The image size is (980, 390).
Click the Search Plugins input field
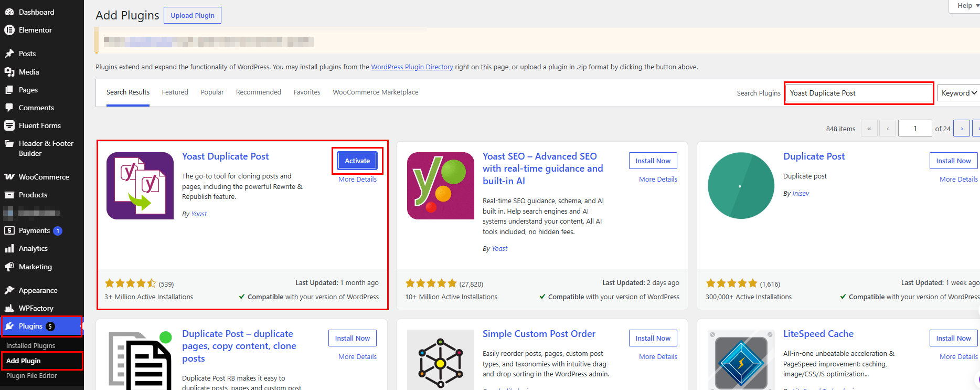tap(858, 93)
